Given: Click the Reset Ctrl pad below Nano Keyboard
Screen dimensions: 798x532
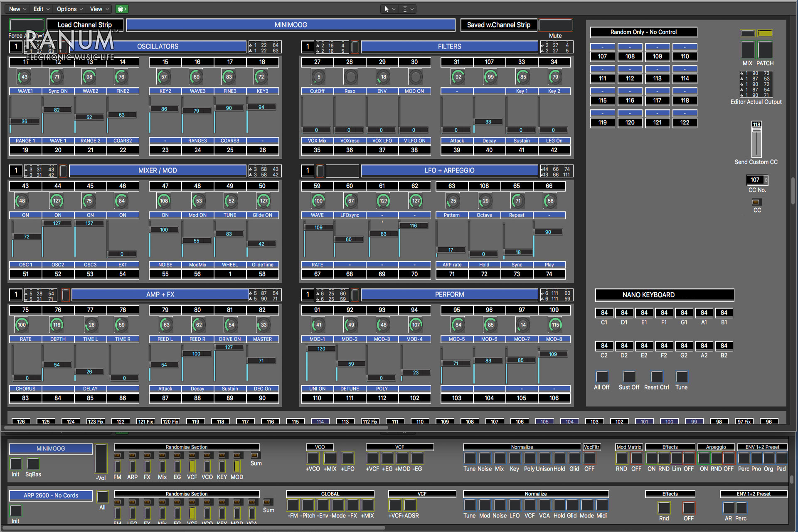Looking at the screenshot, I should point(657,377).
